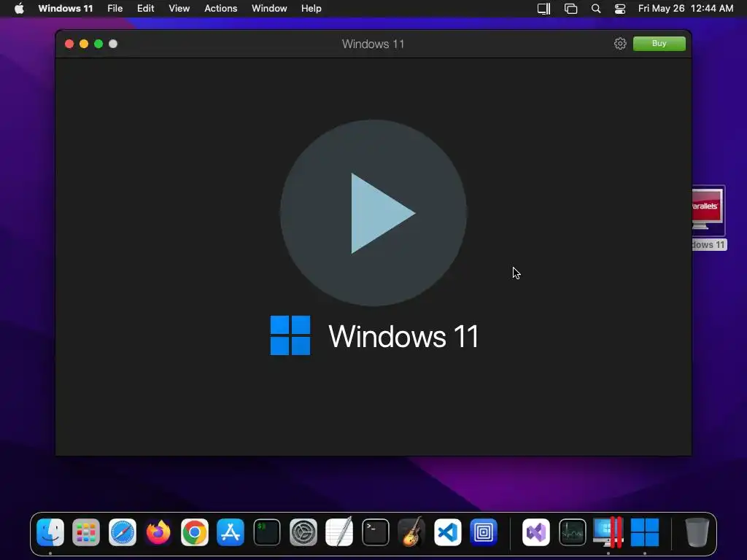This screenshot has width=747, height=560.
Task: Open the green-prompt terminal app in Dock
Action: 267,532
